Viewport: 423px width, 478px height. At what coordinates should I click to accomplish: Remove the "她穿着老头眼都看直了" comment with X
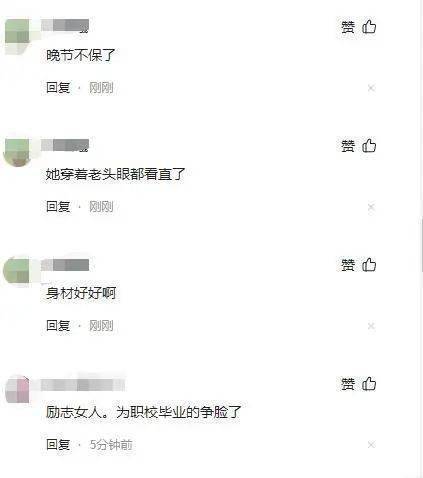(x=371, y=207)
